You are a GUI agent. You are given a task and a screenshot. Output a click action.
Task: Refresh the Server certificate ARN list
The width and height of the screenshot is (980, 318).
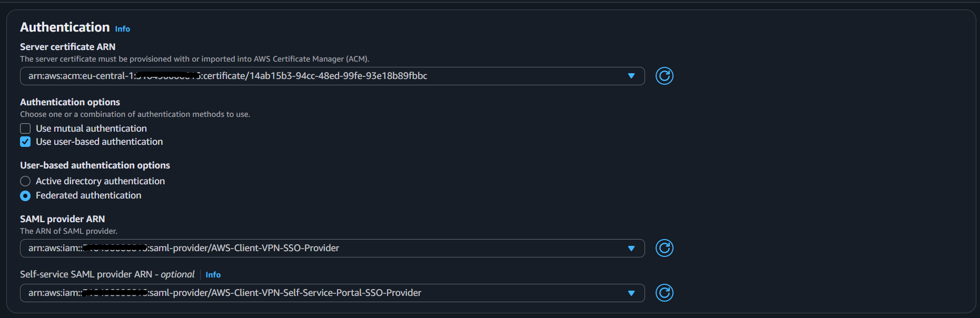pos(664,76)
